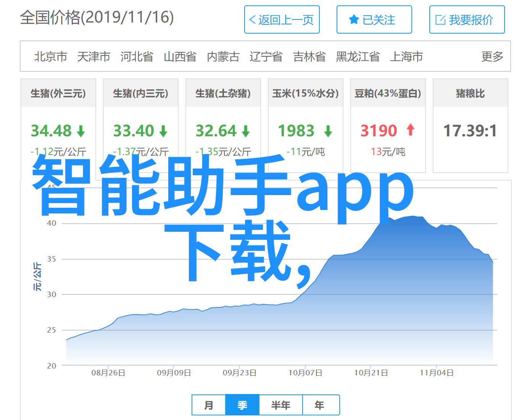Click price value 33.40
This screenshot has width=519, height=420.
134,131
